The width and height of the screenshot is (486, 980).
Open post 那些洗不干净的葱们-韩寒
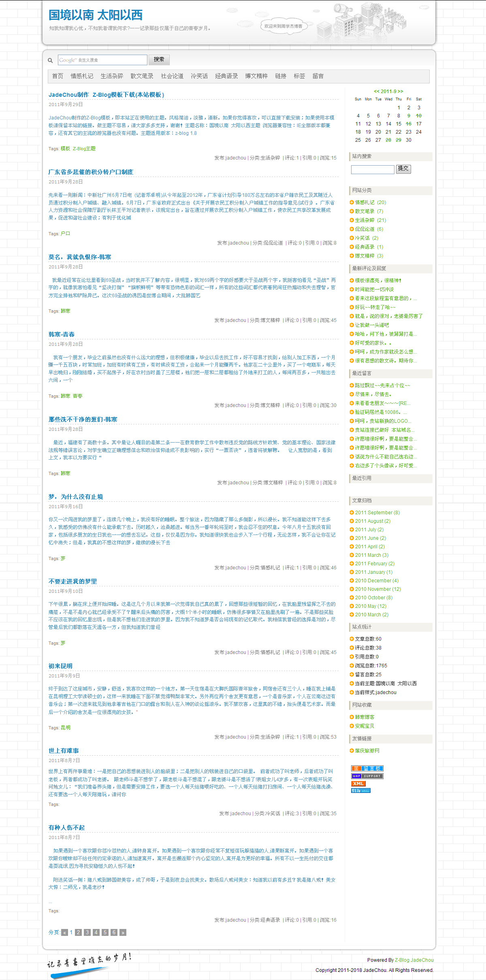(x=83, y=420)
